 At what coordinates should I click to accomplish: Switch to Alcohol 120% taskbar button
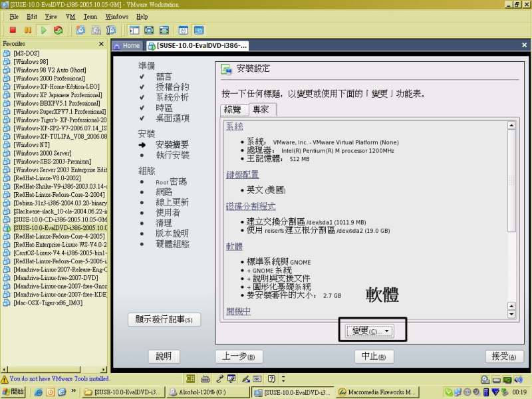(208, 392)
